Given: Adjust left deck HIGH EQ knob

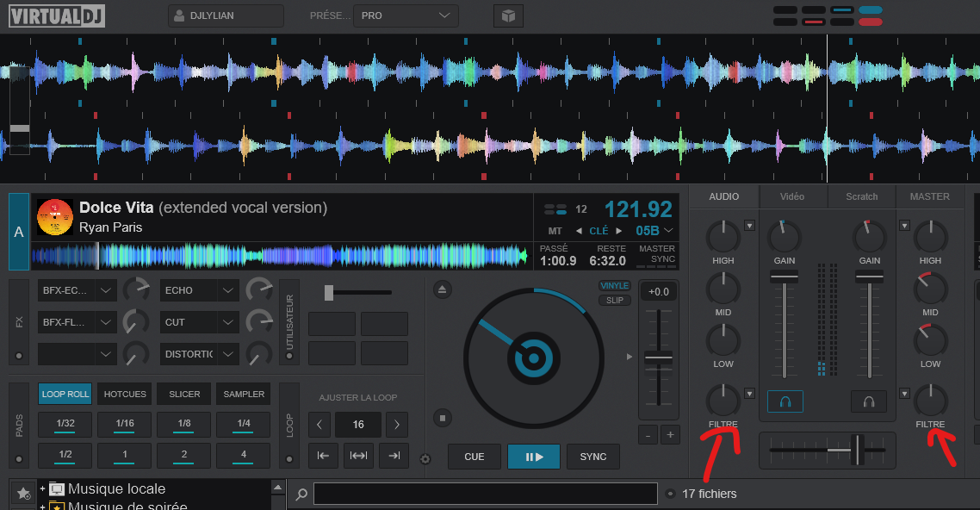Looking at the screenshot, I should (723, 237).
